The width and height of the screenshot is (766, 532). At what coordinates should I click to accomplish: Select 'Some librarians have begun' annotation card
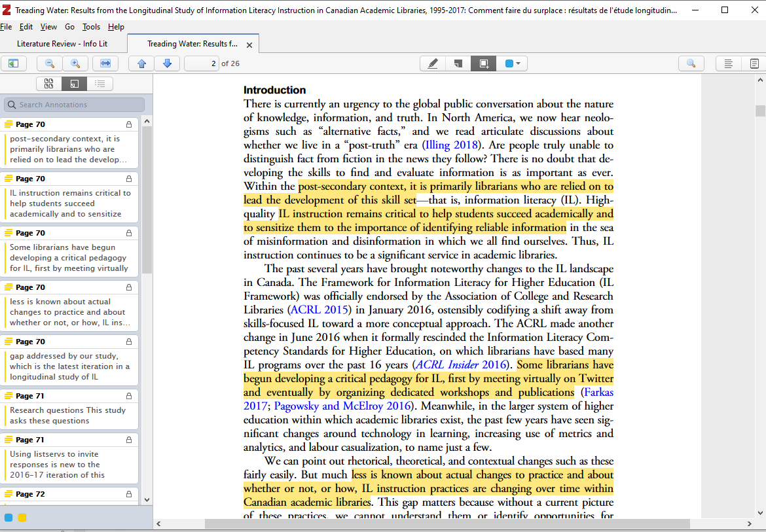[69, 251]
